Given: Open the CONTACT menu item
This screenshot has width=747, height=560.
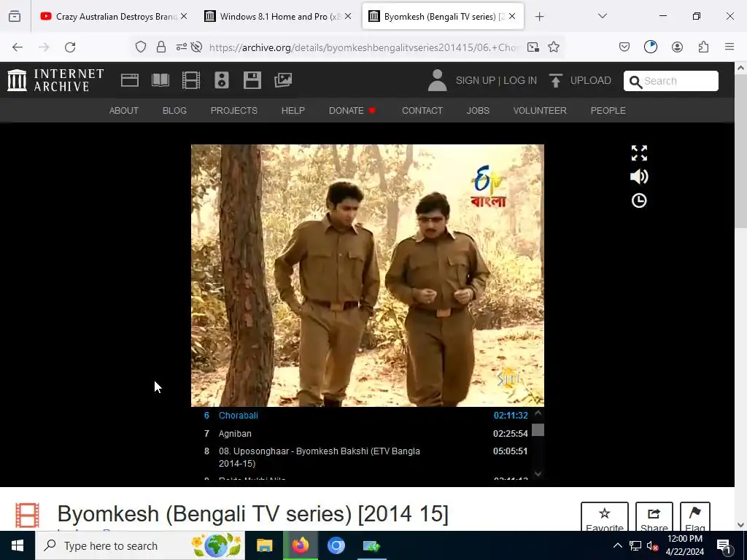Looking at the screenshot, I should click(422, 111).
